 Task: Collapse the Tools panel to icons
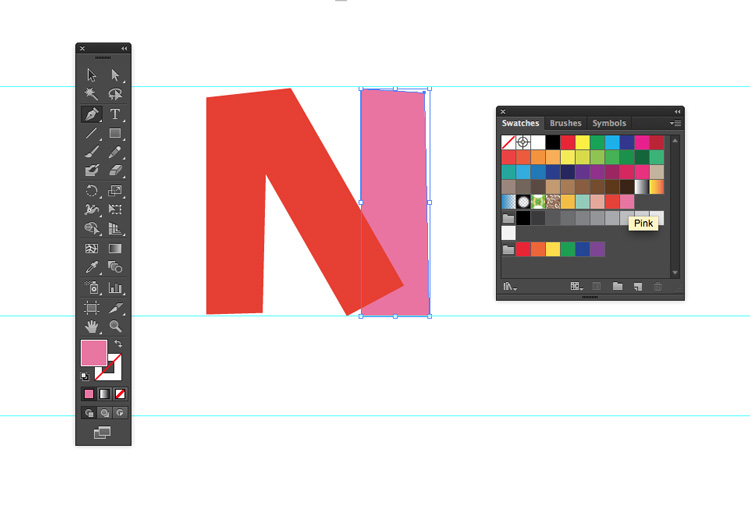[x=124, y=48]
